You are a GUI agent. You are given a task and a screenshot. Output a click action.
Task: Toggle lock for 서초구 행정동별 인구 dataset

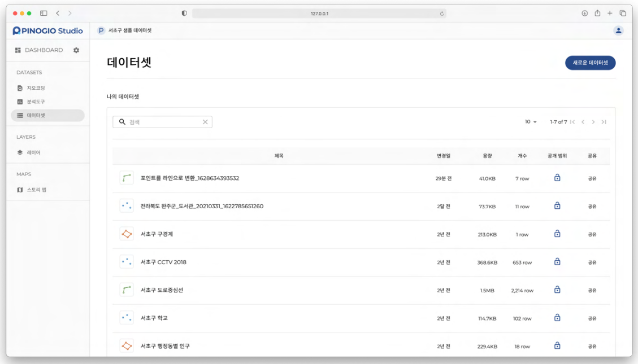click(x=557, y=345)
